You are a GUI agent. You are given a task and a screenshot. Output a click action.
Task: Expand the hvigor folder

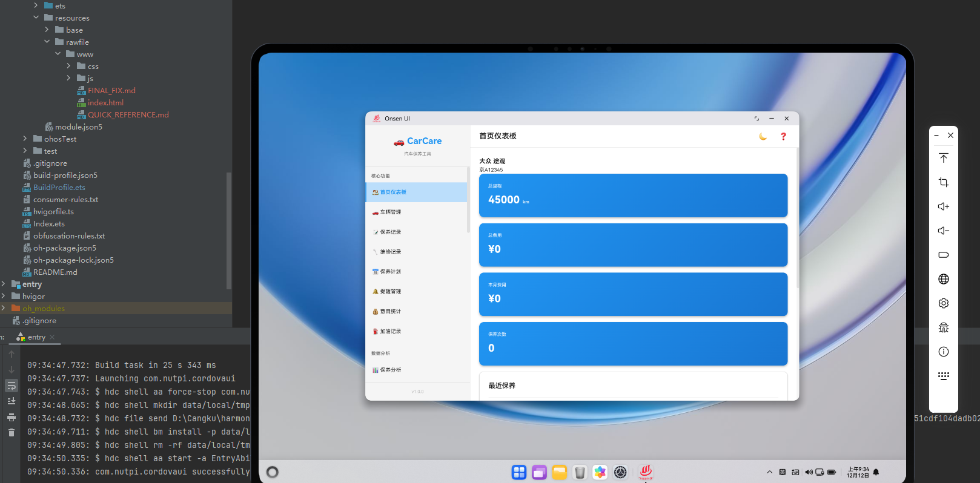coord(3,296)
